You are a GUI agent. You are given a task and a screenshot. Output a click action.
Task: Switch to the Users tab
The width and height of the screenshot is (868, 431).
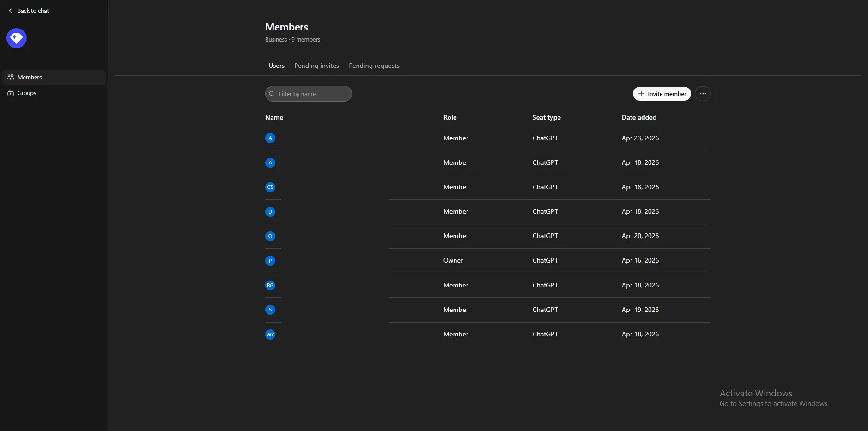click(x=276, y=66)
